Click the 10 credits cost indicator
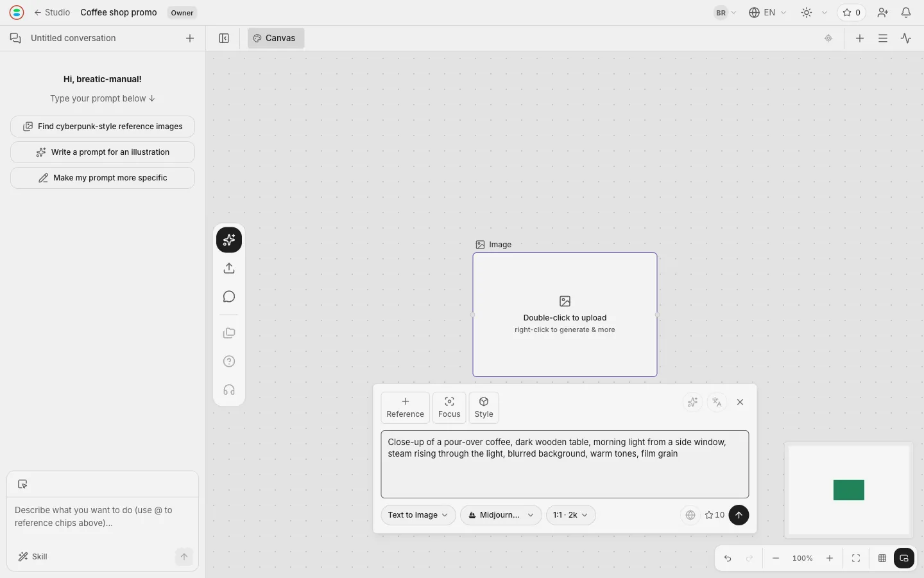 (714, 515)
